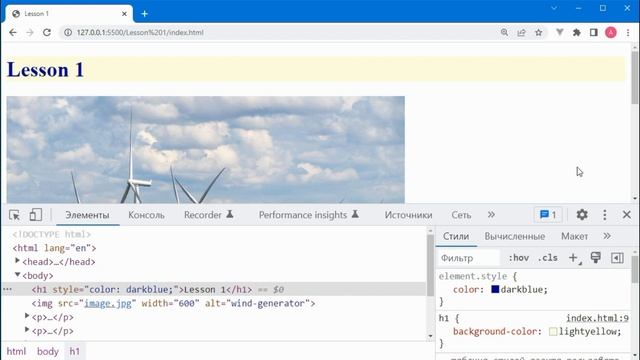Reload the Lesson 1 page
This screenshot has height=360, width=640.
(x=47, y=32)
